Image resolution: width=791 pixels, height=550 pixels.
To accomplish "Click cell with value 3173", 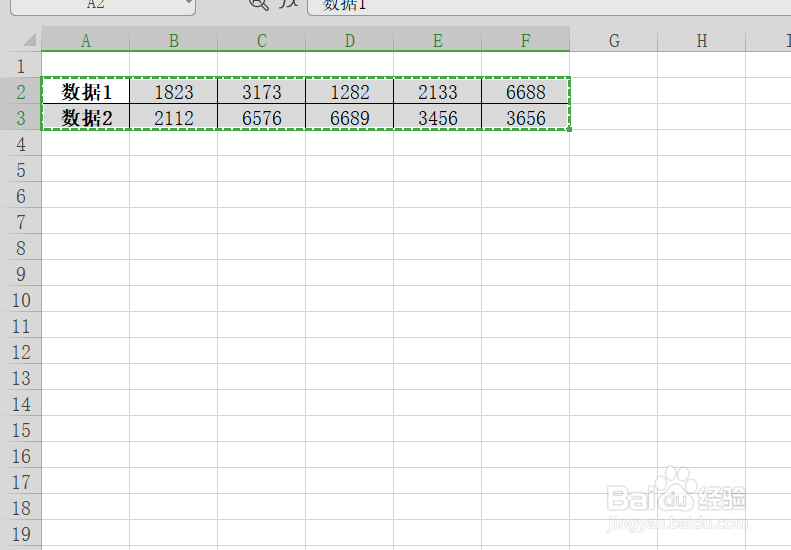I will pyautogui.click(x=261, y=91).
